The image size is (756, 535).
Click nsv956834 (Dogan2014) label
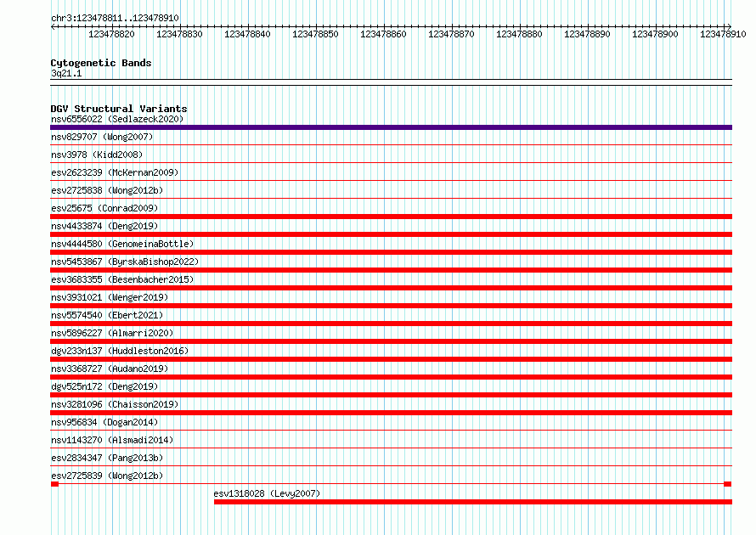click(104, 422)
